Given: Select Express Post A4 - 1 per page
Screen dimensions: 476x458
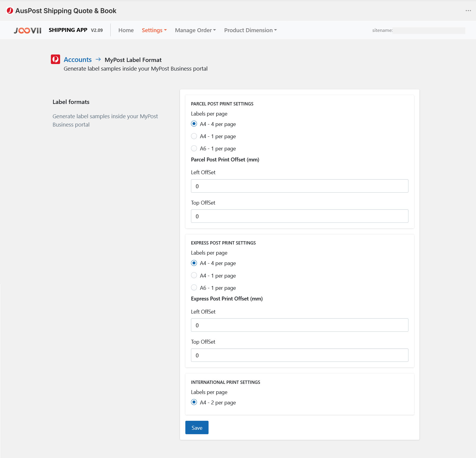Looking at the screenshot, I should (x=194, y=275).
